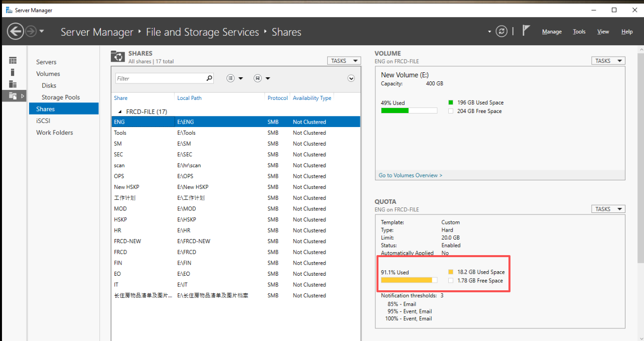Open the Quota TASKS dropdown

(608, 209)
